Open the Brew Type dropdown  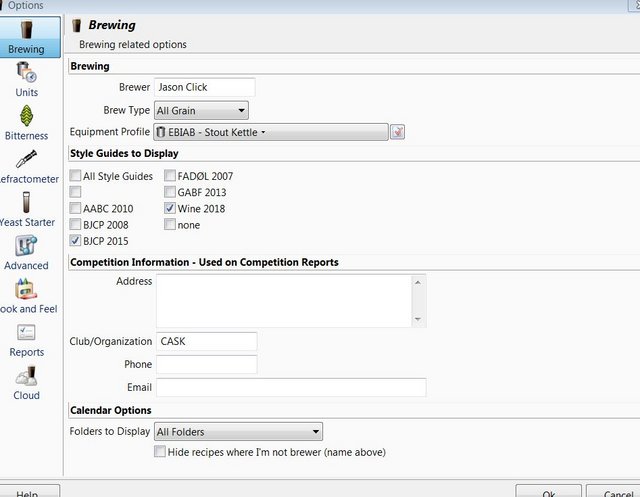[x=201, y=111]
